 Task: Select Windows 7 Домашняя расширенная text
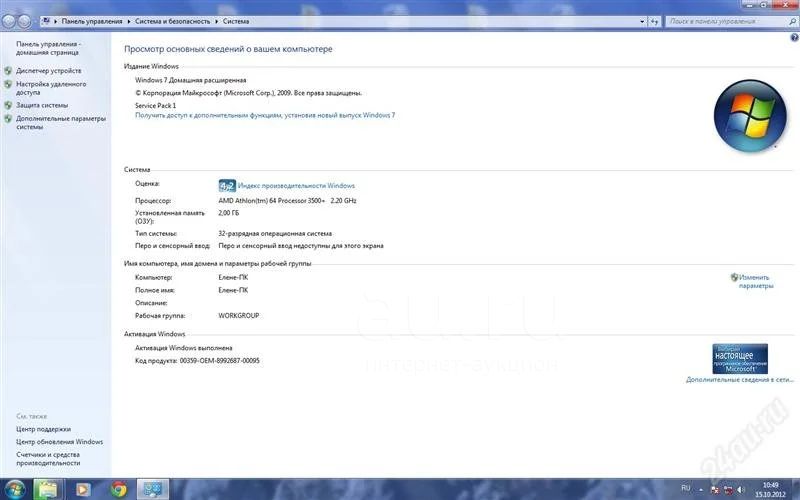pos(190,80)
